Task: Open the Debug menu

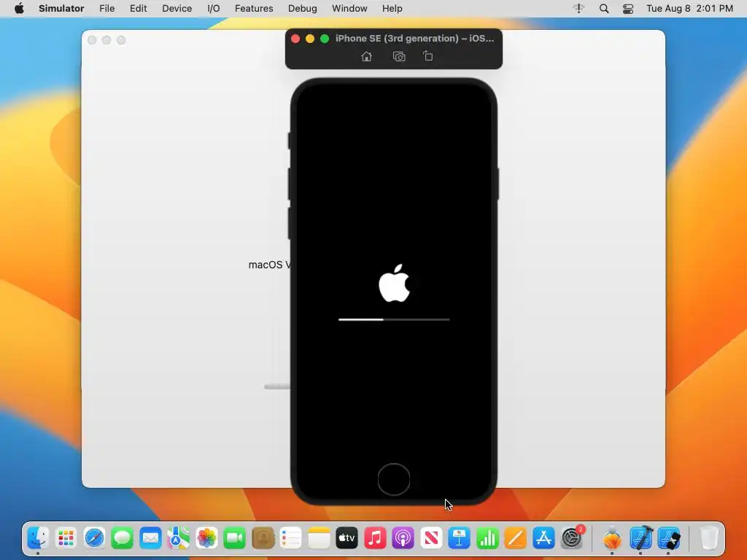Action: [x=303, y=9]
